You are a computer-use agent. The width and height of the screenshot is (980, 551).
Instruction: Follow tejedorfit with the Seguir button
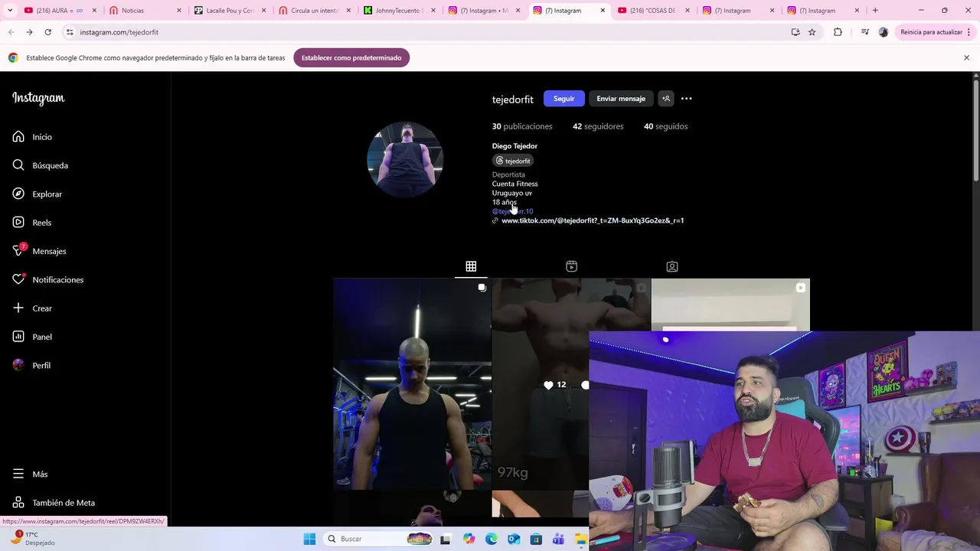[563, 99]
